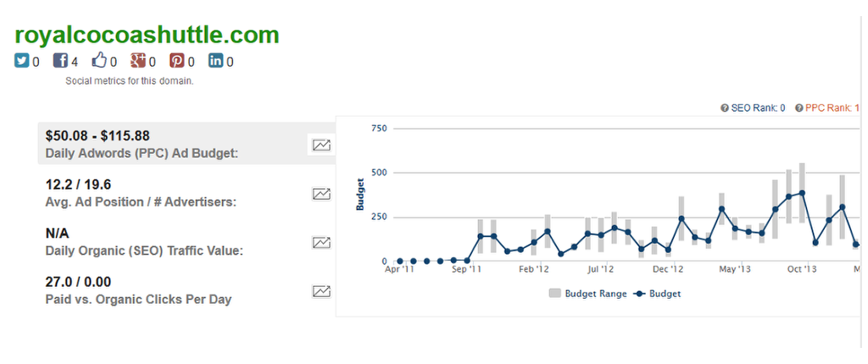Click the Paid vs. Organic Clicks Per Day label

pyautogui.click(x=138, y=299)
